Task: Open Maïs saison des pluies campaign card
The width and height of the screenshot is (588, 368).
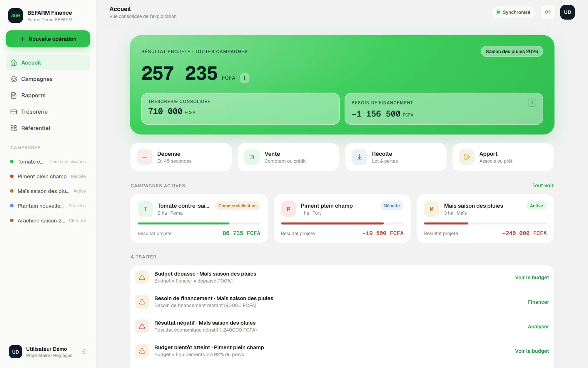Action: click(x=485, y=218)
